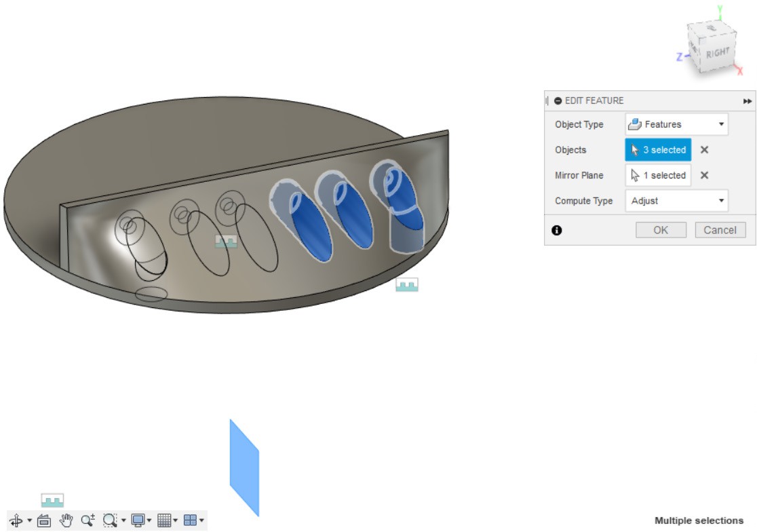Open the Display Settings monitor icon
The height and width of the screenshot is (532, 757).
click(138, 520)
